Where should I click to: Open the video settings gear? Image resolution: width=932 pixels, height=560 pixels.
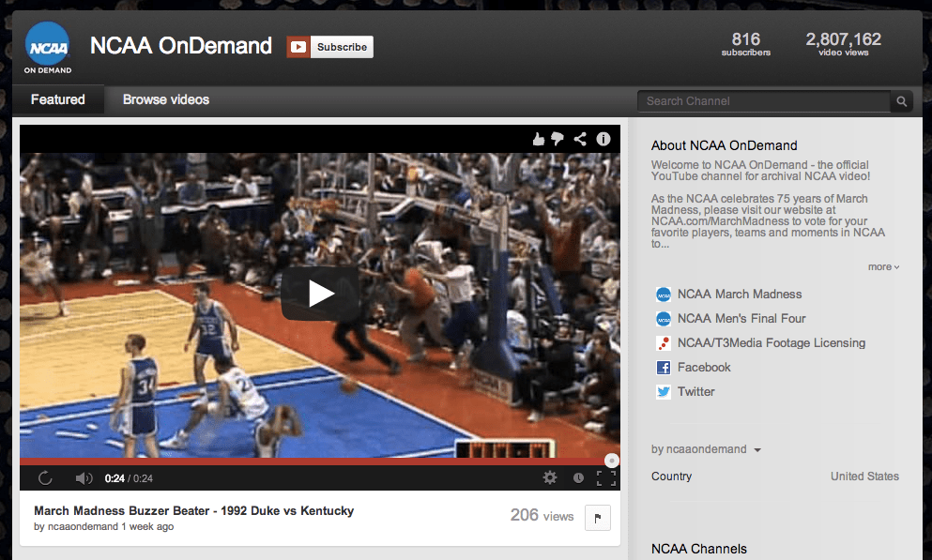coord(550,477)
